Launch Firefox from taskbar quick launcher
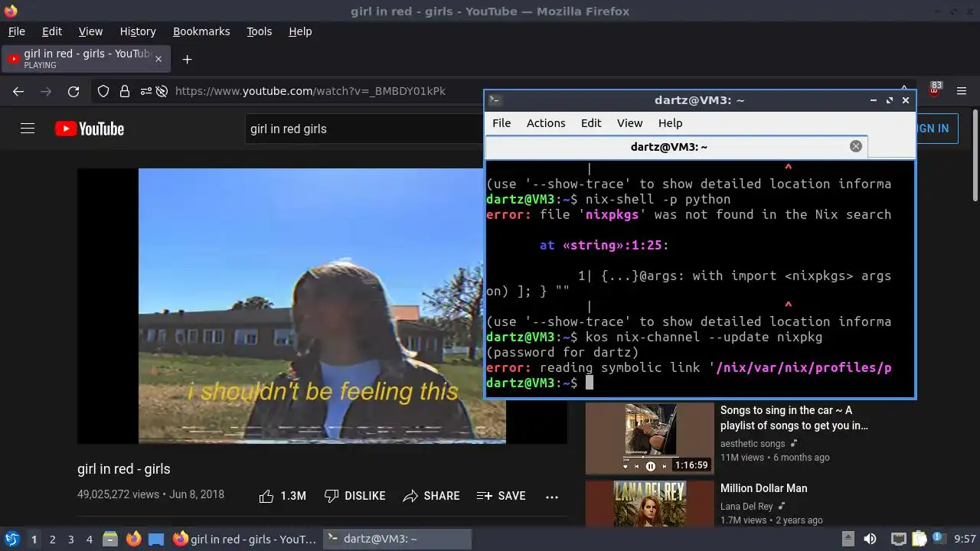Screen dimensions: 980x551 pos(133,540)
